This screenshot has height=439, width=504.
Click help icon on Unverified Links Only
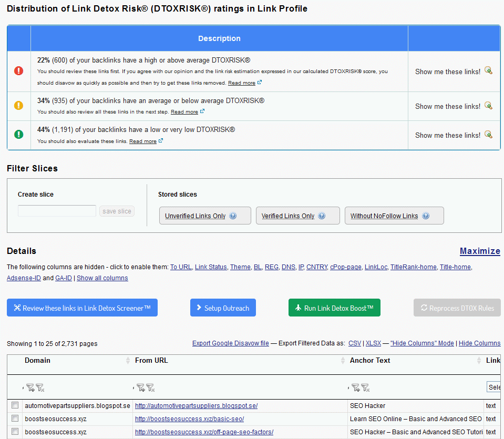point(233,216)
